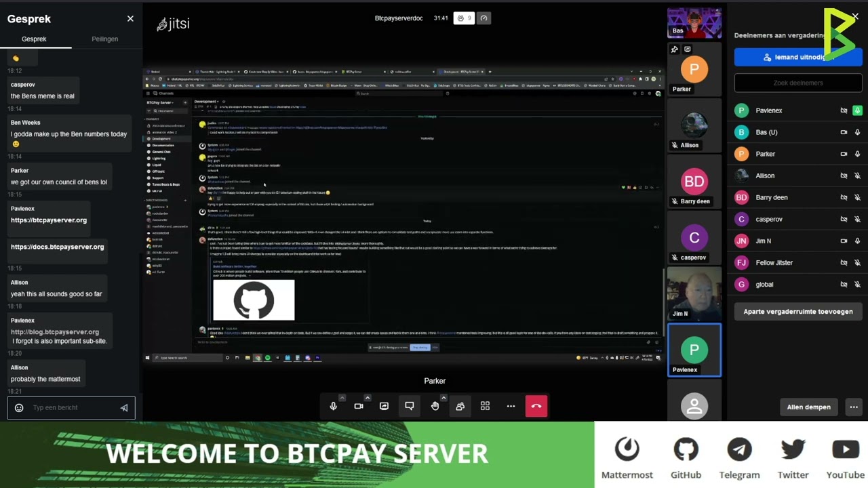The height and width of the screenshot is (488, 868).
Task: Open the more actions ellipsis menu
Action: pos(511,406)
